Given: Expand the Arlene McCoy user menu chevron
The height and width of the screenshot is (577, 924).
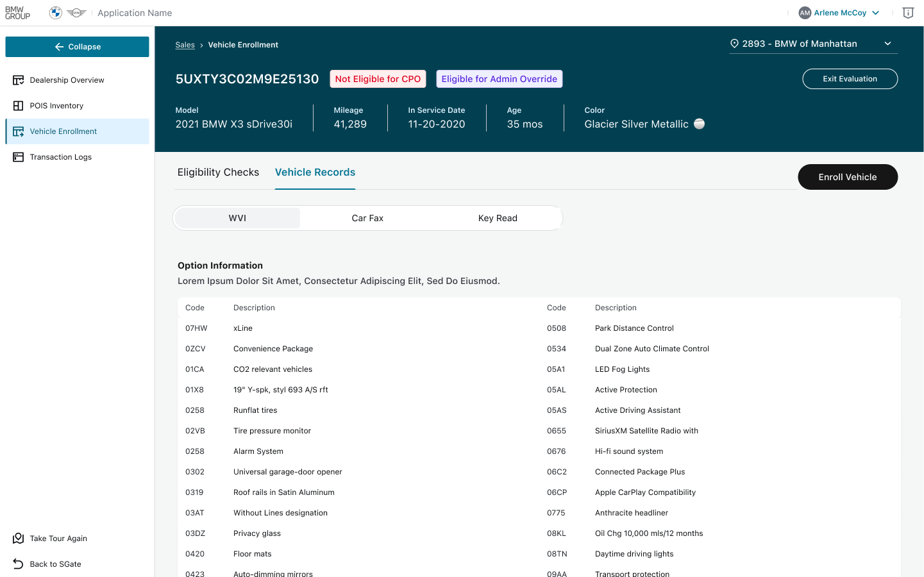Looking at the screenshot, I should click(876, 13).
